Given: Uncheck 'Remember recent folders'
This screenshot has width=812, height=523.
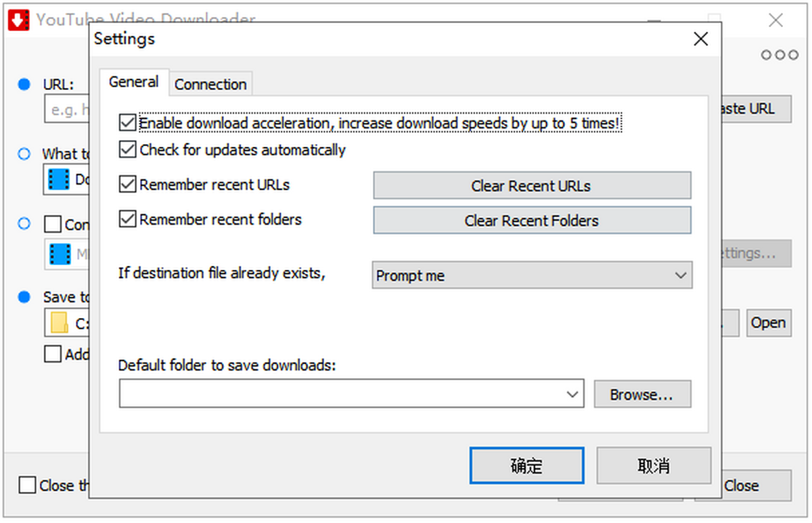Looking at the screenshot, I should [129, 220].
